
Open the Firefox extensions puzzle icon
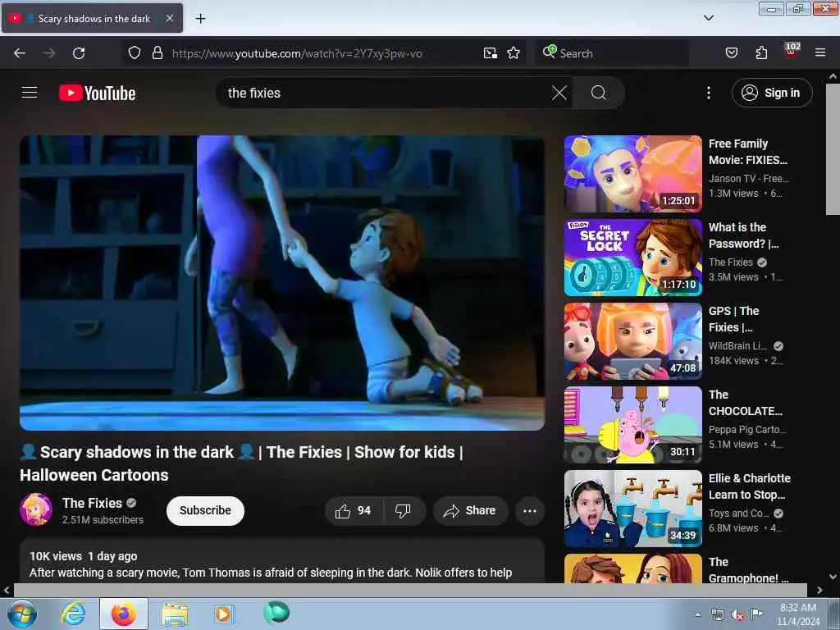point(761,53)
